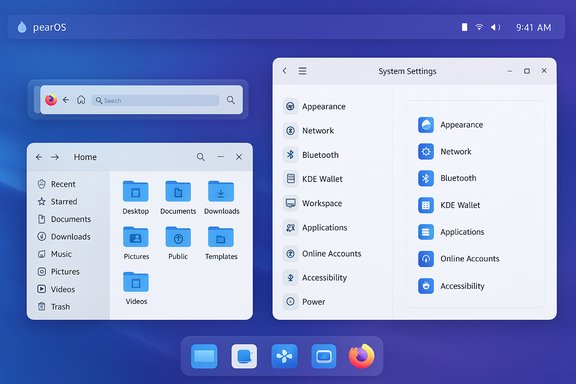The image size is (576, 384).
Task: Select the Downloads folder in file grid
Action: click(221, 191)
